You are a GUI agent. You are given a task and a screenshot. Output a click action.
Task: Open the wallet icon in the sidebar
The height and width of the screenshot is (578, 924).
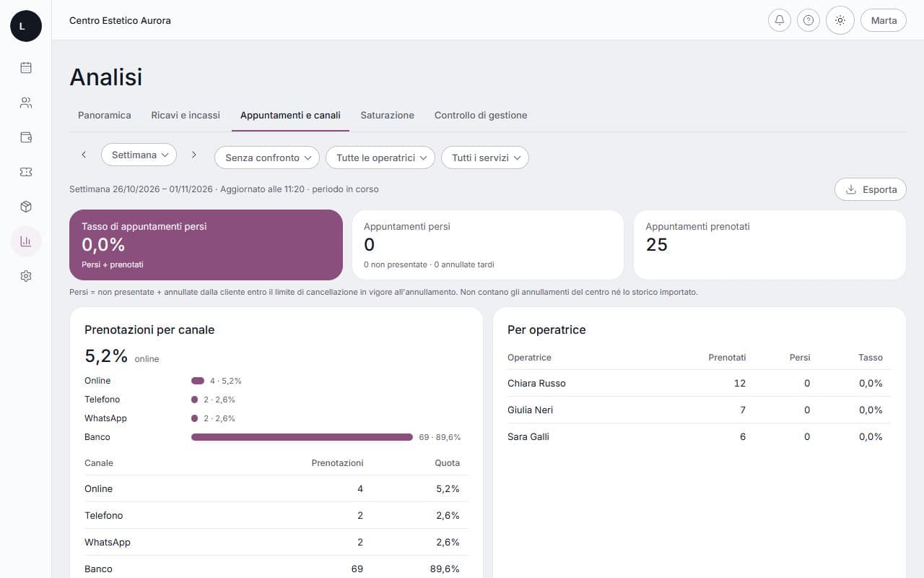click(26, 137)
